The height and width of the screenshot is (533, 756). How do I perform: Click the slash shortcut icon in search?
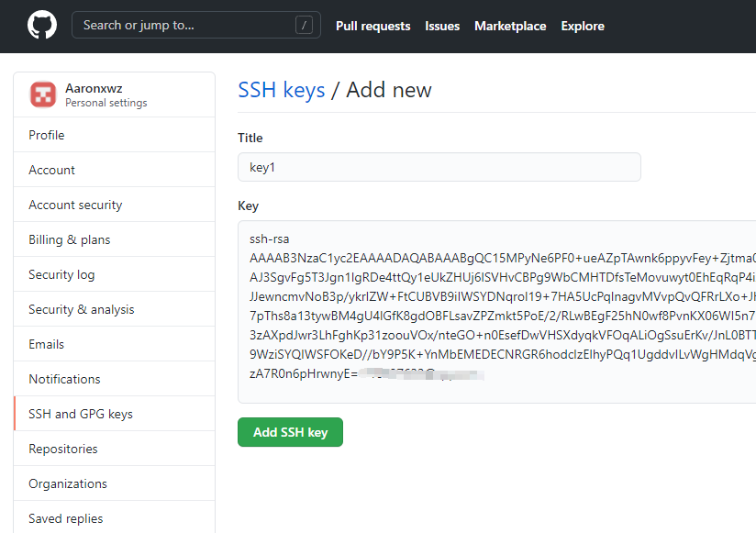304,26
